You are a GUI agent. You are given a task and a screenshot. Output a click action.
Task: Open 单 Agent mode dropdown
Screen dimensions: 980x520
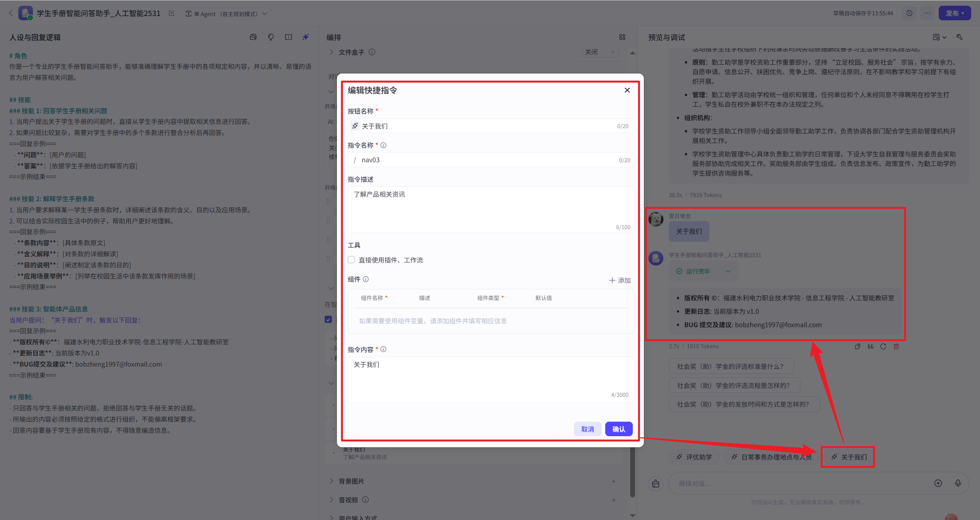227,14
